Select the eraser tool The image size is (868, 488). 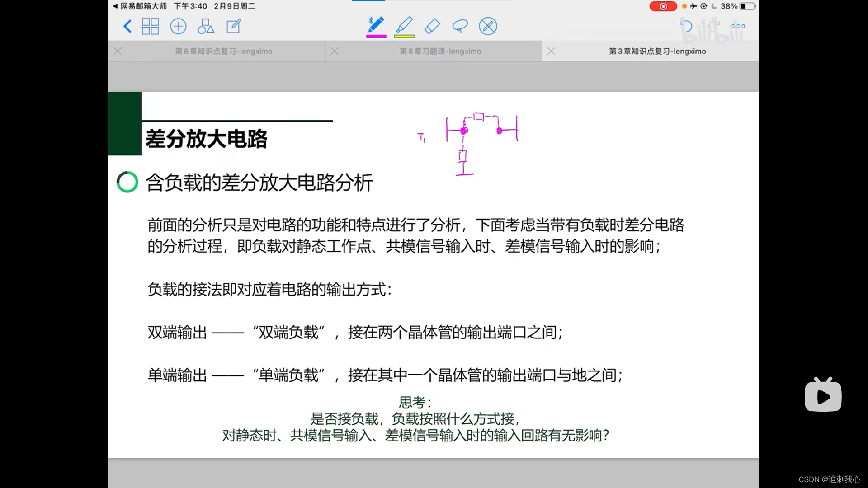click(x=432, y=26)
